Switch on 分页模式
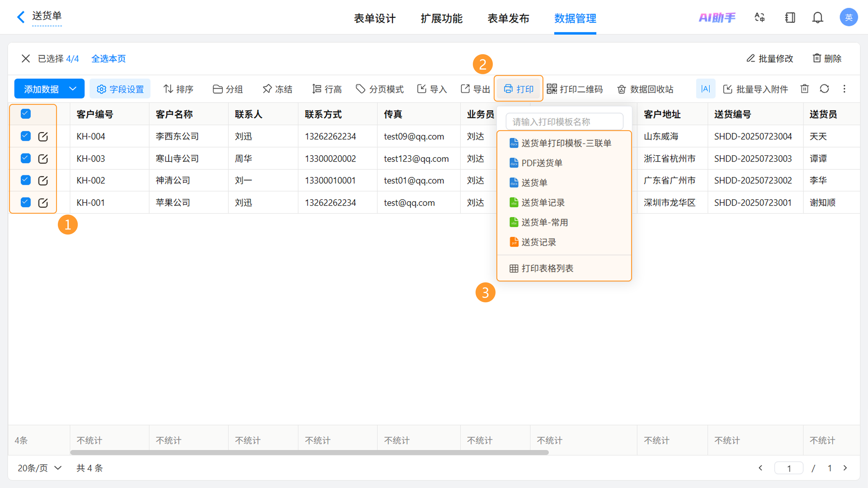The height and width of the screenshot is (488, 868). [380, 89]
